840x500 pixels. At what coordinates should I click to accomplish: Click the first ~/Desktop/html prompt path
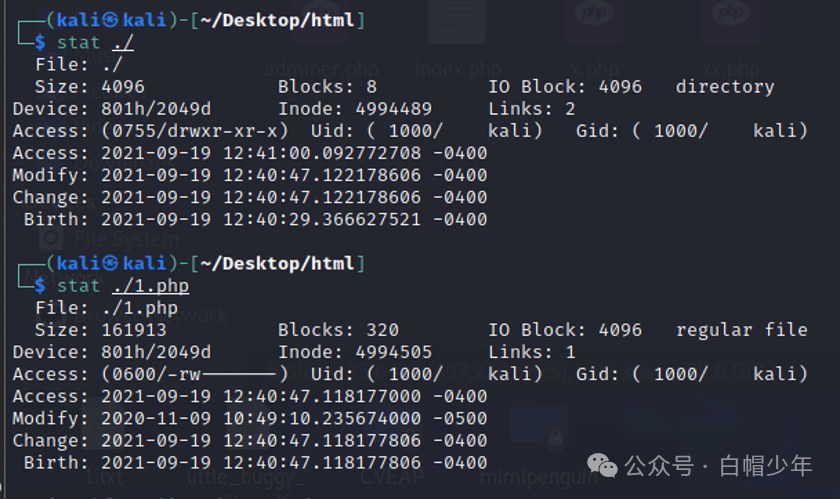(277, 20)
